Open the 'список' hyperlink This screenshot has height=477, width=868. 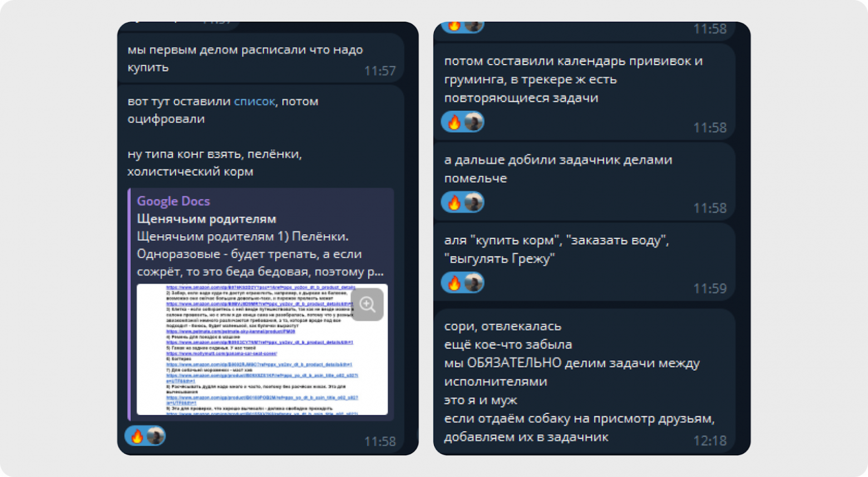coord(254,101)
